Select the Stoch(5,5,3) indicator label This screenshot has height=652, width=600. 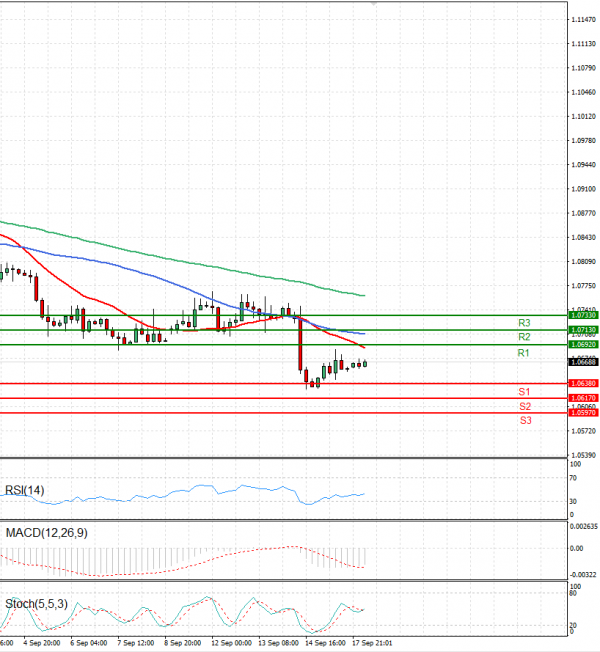(36, 604)
